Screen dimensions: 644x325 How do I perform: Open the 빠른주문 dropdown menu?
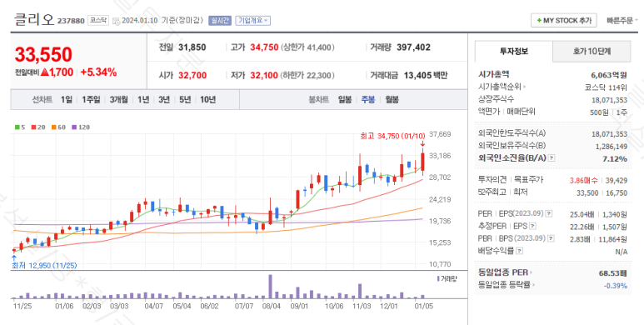click(x=622, y=20)
